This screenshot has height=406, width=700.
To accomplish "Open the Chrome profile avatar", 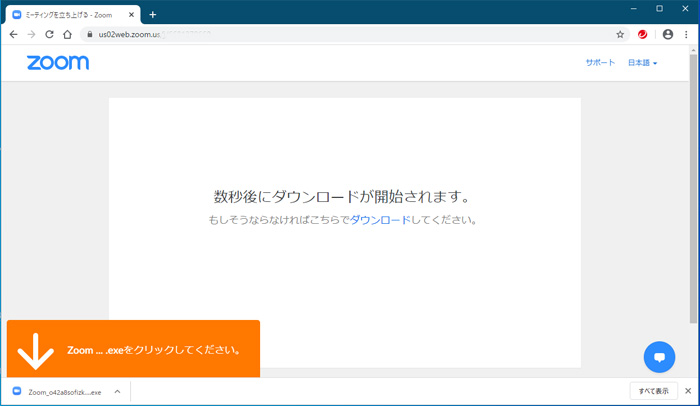I will 668,34.
